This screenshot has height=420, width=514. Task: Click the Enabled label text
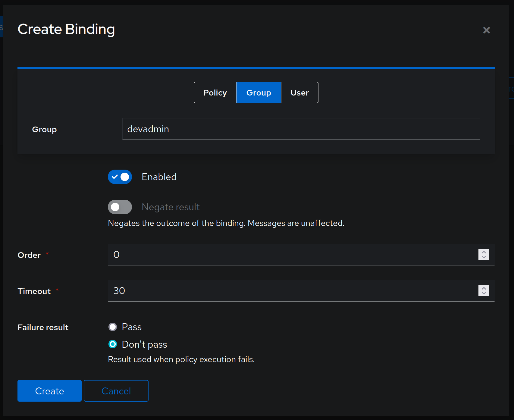[x=159, y=177]
